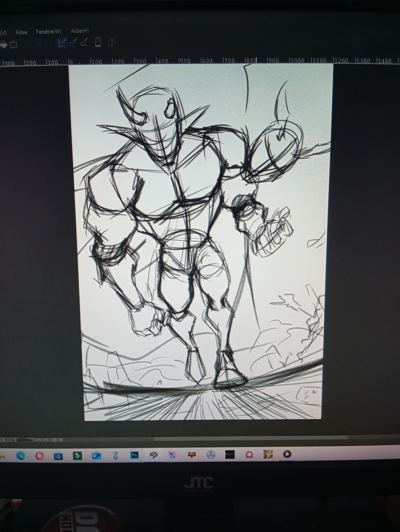Open the Filtre menu

tap(21, 32)
